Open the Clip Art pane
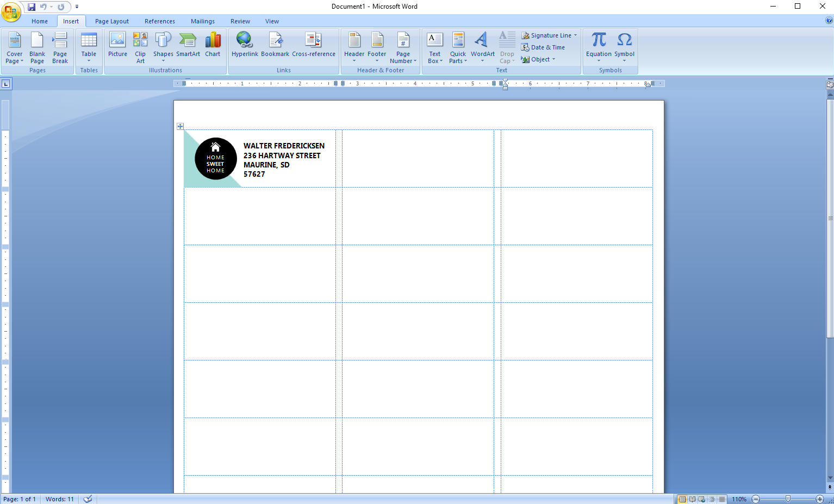Screen dimensions: 834x504 pos(140,46)
